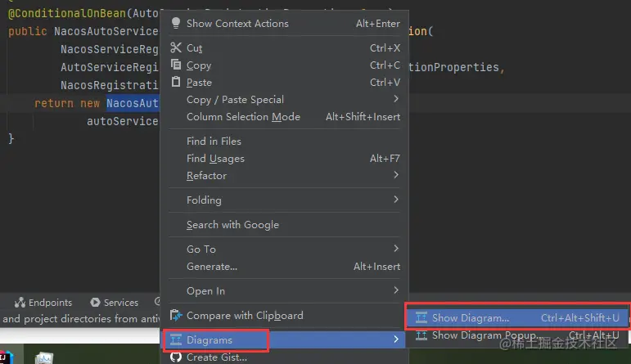Click the NacosRegistrati parameter line
Screen dimensions: 631x364
(110, 85)
